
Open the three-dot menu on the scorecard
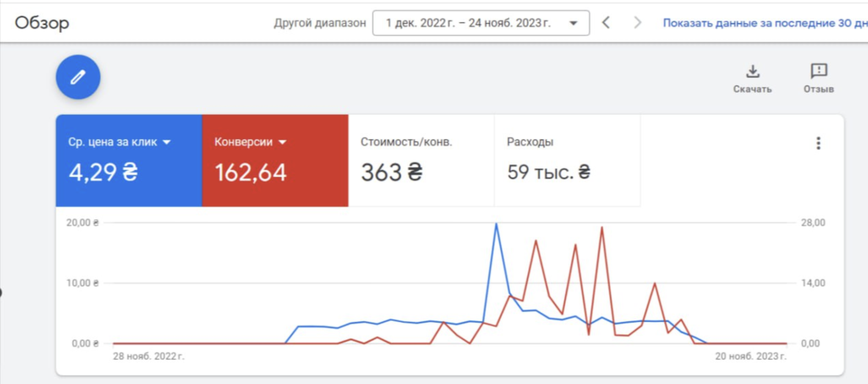pos(818,143)
